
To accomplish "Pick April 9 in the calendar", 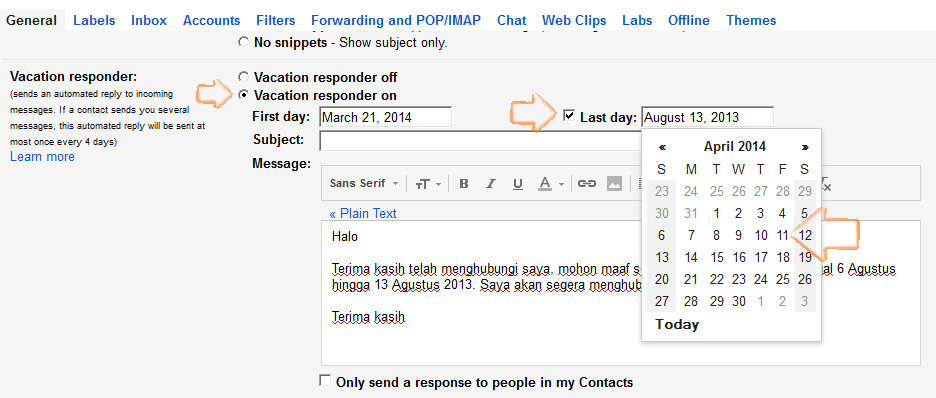I will [738, 236].
